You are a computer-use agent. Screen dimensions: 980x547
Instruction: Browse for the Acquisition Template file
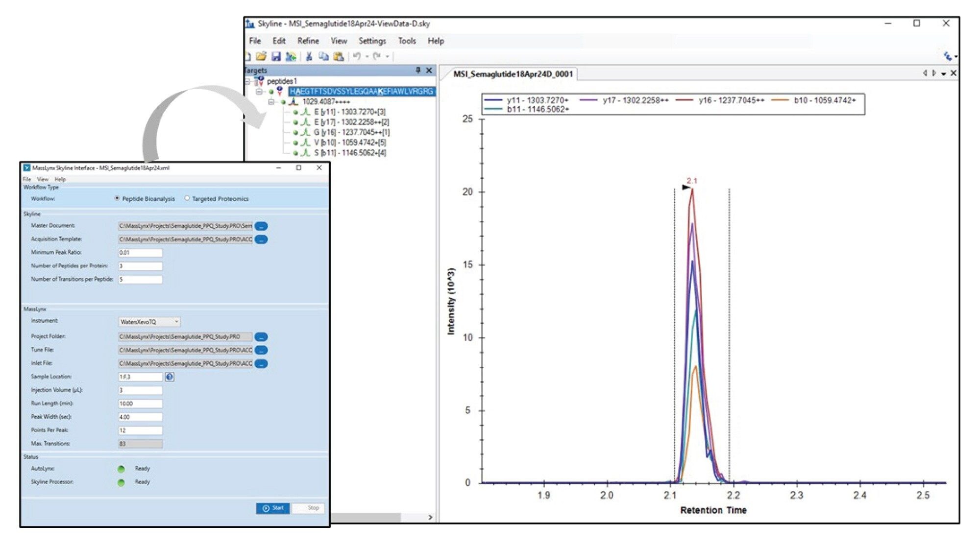pyautogui.click(x=261, y=239)
